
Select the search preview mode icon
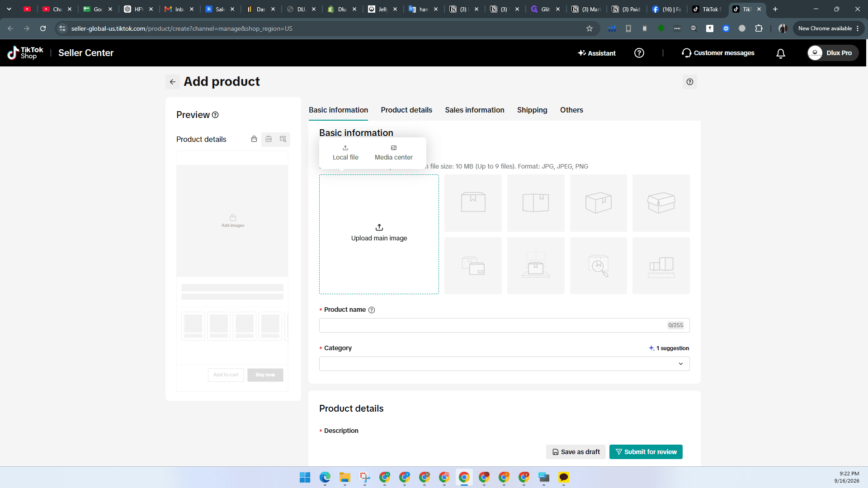tap(283, 139)
